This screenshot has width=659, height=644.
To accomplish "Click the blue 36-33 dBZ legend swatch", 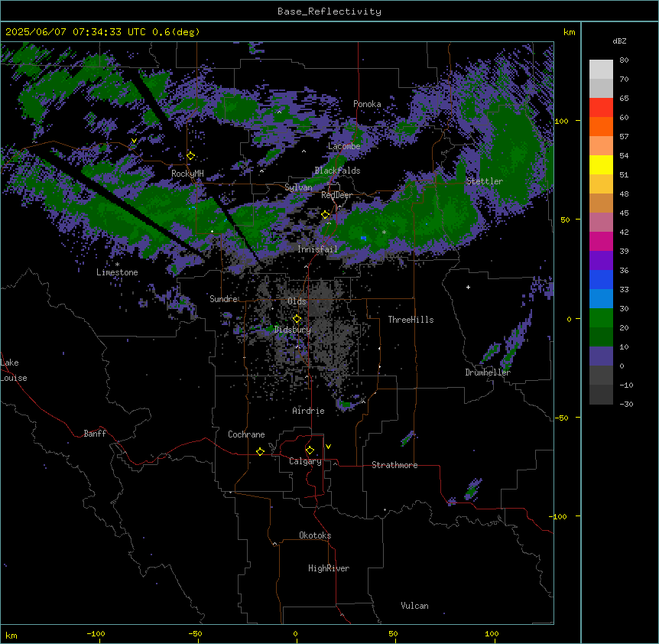I will click(601, 279).
